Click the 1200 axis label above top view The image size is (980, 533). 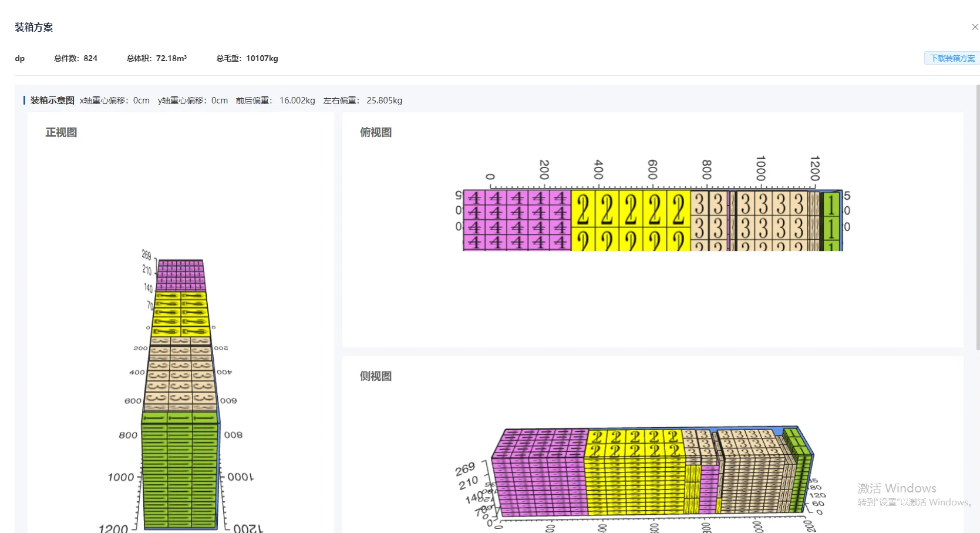click(814, 168)
